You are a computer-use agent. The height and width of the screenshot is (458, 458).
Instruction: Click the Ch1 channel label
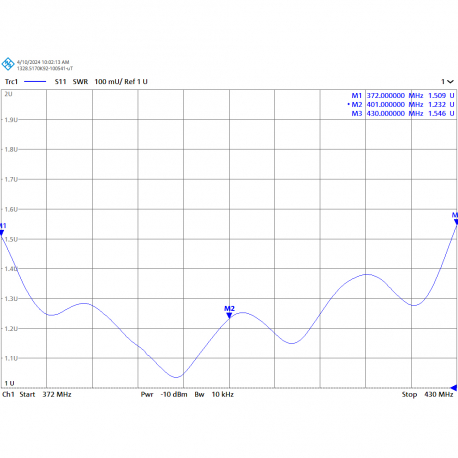pos(8,395)
